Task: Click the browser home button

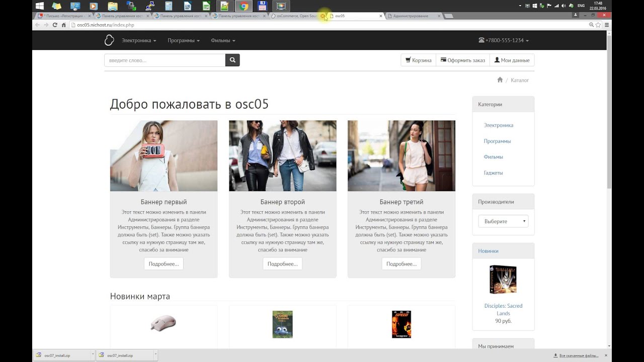Action: click(x=64, y=25)
